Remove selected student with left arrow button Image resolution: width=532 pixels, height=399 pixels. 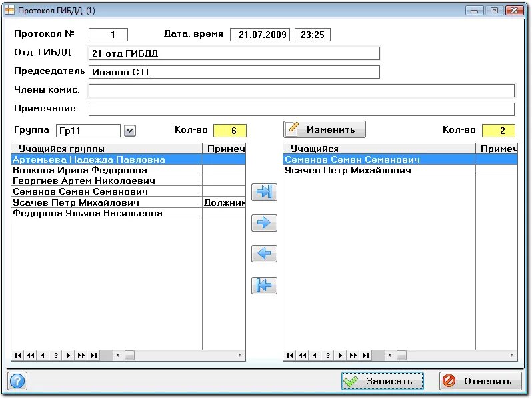(x=264, y=254)
